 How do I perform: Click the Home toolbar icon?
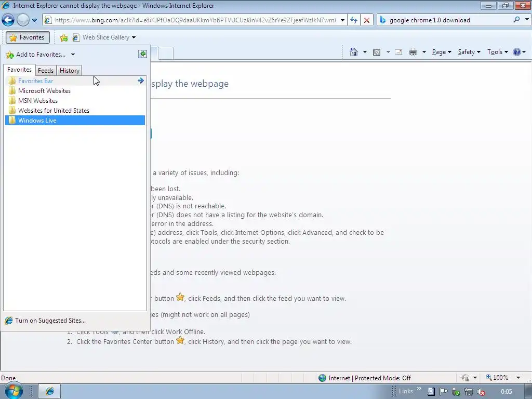tap(353, 52)
